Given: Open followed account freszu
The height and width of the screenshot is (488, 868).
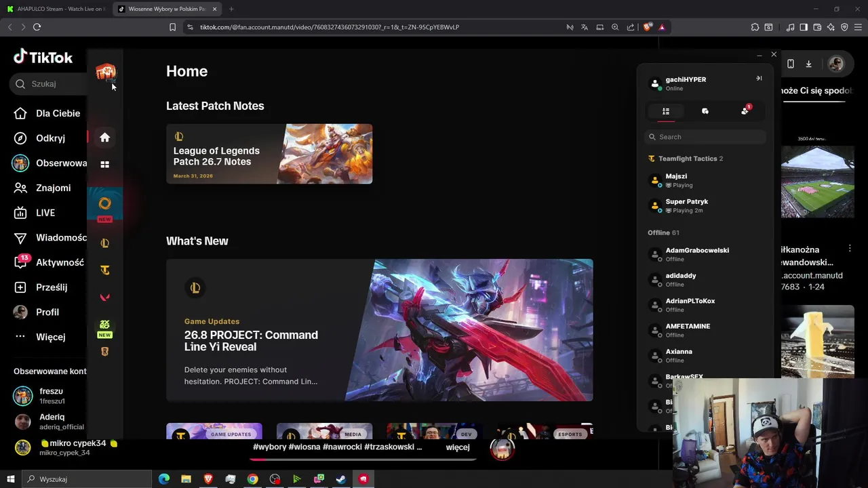Looking at the screenshot, I should pyautogui.click(x=47, y=396).
